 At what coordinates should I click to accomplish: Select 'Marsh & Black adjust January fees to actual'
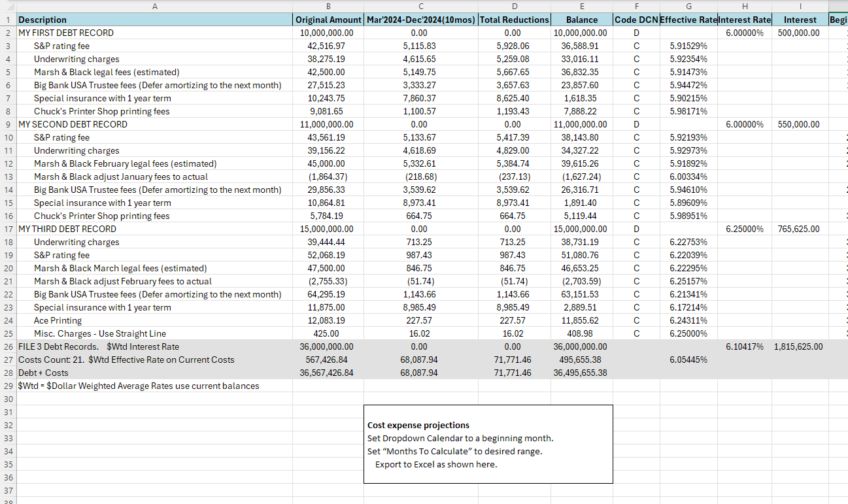pos(154,176)
